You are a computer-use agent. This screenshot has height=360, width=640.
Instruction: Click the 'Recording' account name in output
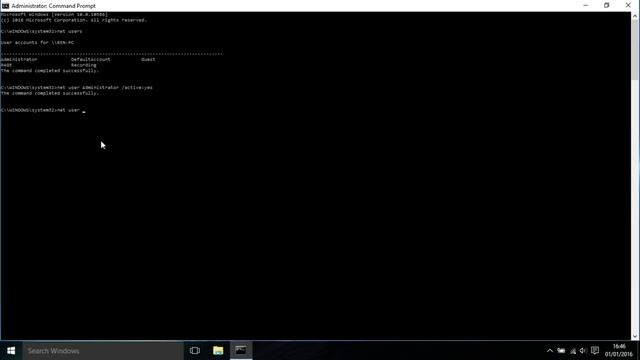tap(84, 65)
